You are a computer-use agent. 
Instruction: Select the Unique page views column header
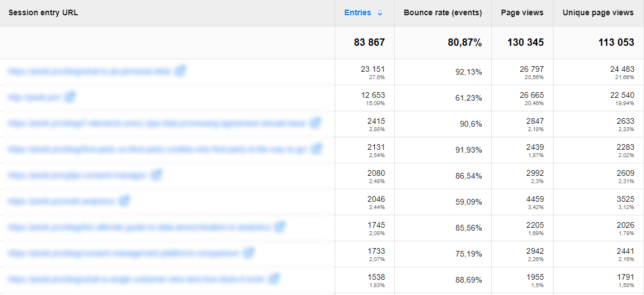[598, 13]
